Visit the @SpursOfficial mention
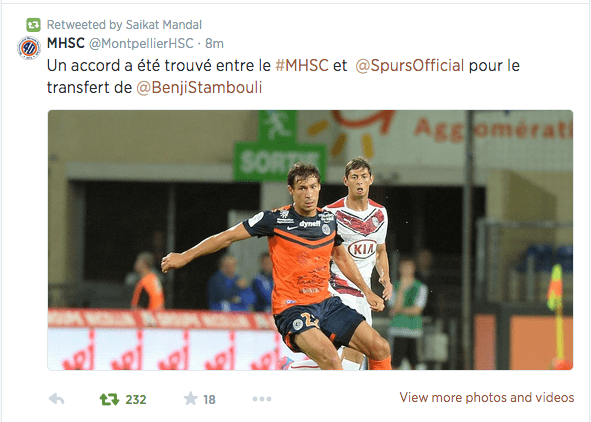Image resolution: width=591 pixels, height=422 pixels. [x=410, y=66]
